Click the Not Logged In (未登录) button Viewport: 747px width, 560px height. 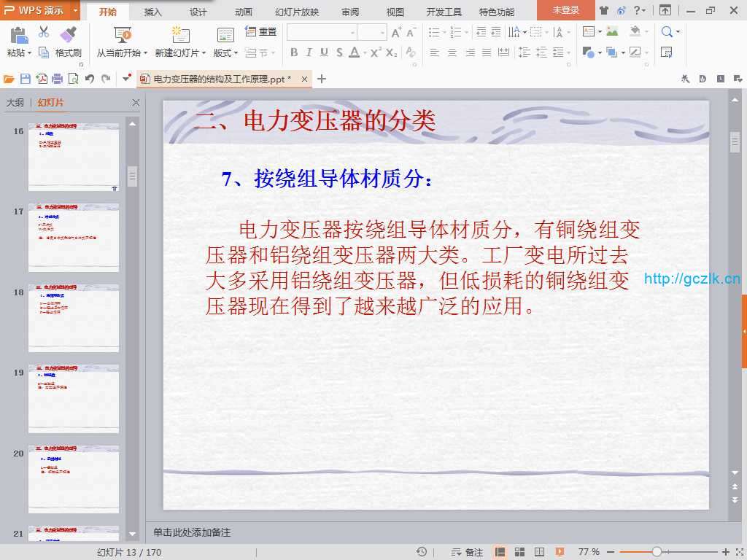click(565, 10)
